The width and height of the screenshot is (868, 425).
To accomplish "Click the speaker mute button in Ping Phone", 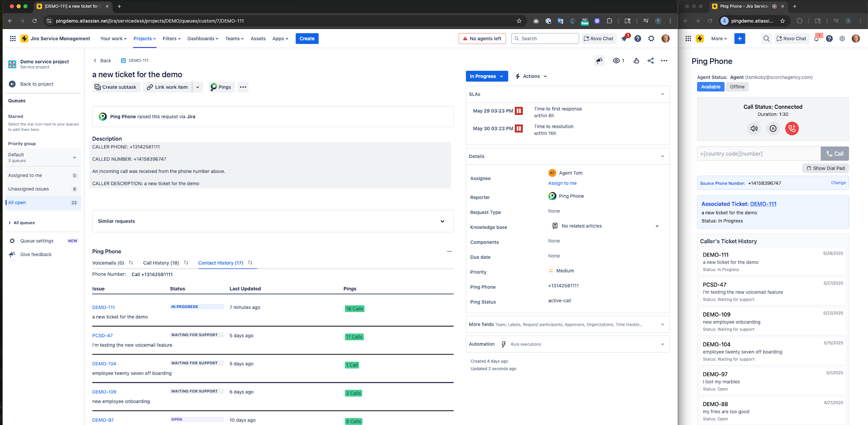I will pos(754,128).
